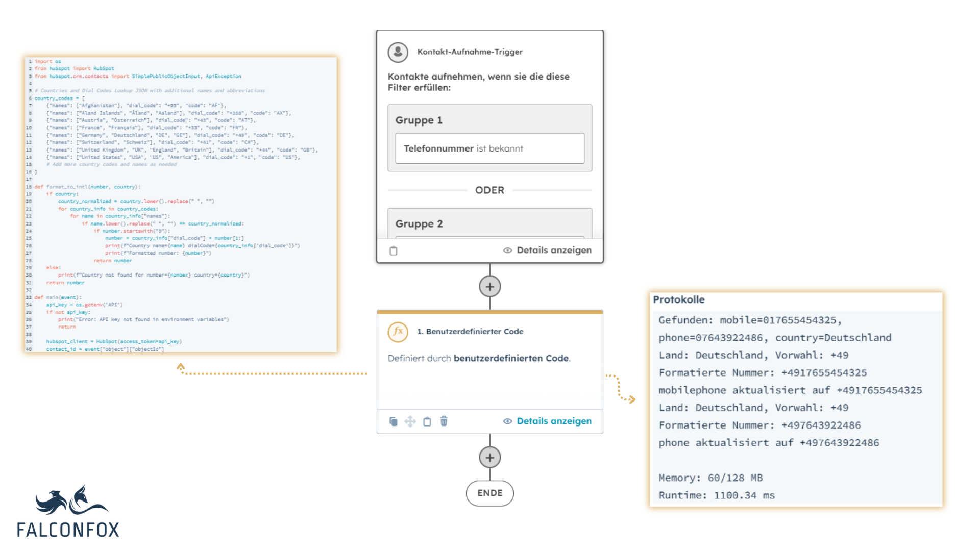Screen dimensions: 980x551
Task: Select ODER operator between filter groups
Action: [x=489, y=190]
